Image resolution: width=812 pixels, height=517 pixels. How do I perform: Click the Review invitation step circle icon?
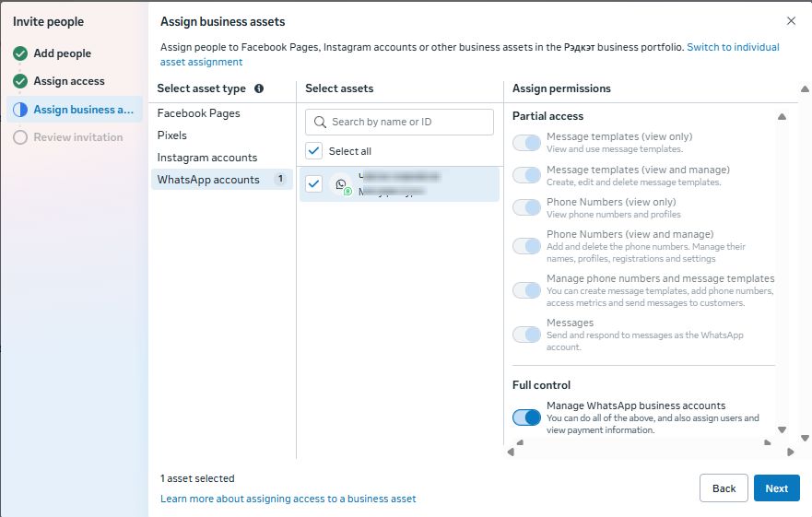pos(20,137)
